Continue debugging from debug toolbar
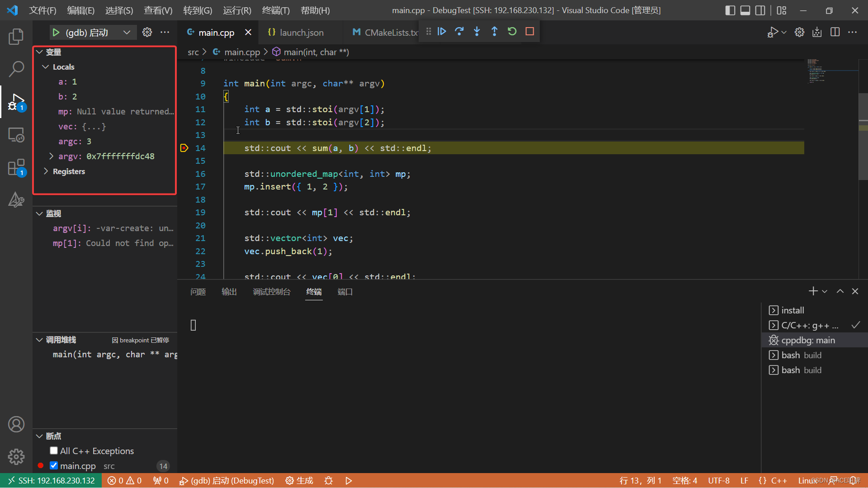Image resolution: width=868 pixels, height=488 pixels. [x=442, y=32]
